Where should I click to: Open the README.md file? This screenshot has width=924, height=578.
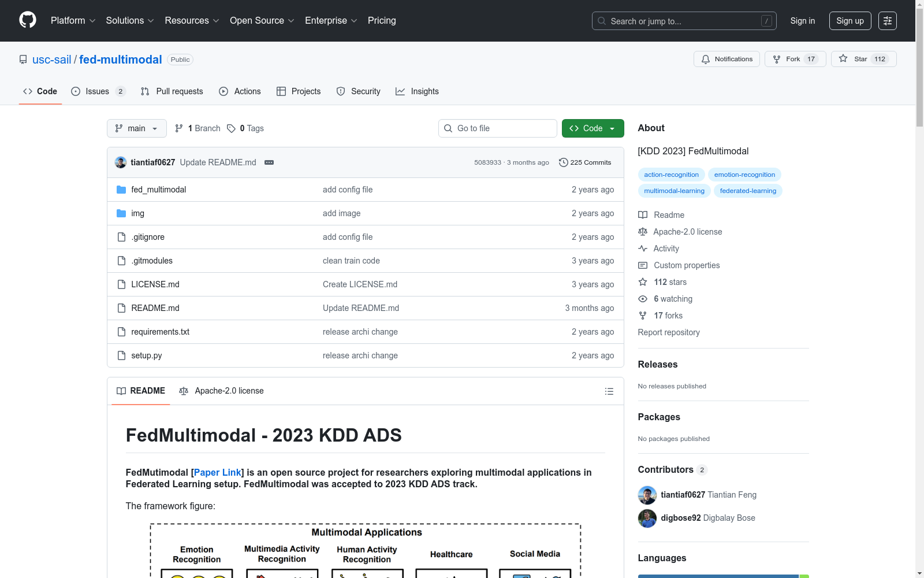coord(155,308)
